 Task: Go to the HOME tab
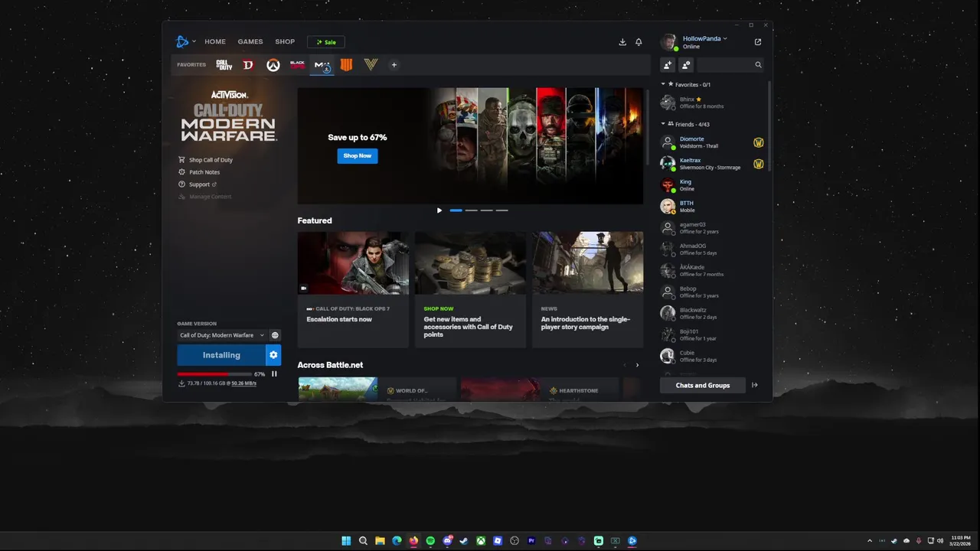[215, 42]
